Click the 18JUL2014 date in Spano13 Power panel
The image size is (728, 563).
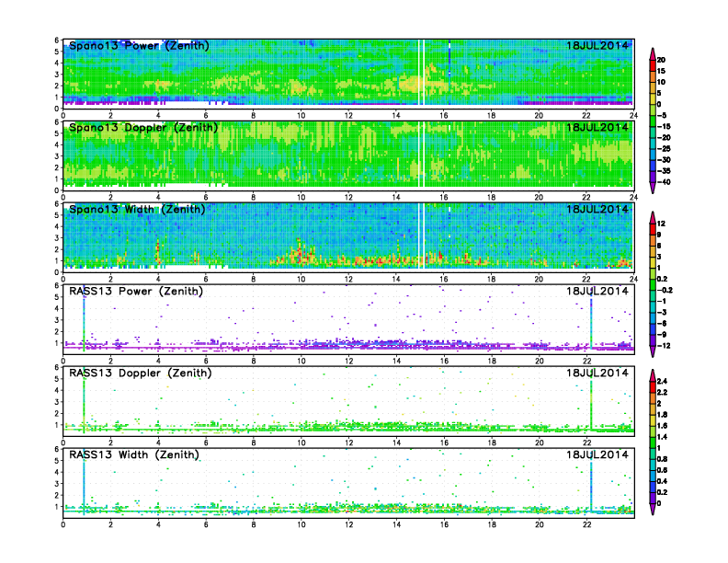pyautogui.click(x=597, y=45)
